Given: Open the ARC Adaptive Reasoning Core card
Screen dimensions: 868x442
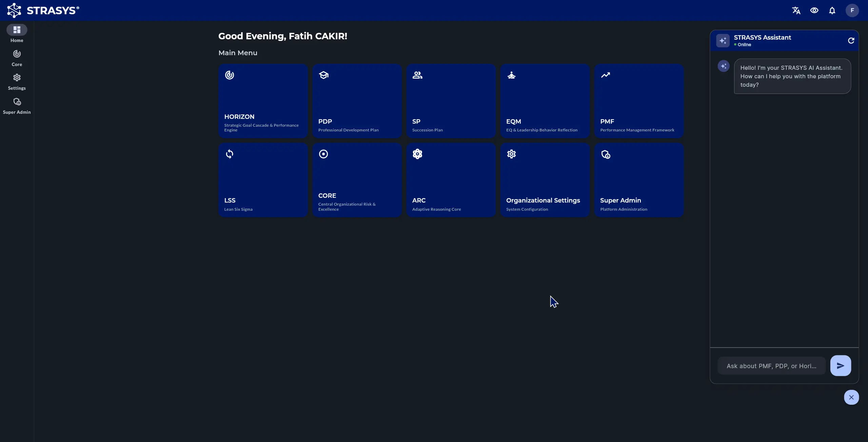Looking at the screenshot, I should [x=451, y=180].
